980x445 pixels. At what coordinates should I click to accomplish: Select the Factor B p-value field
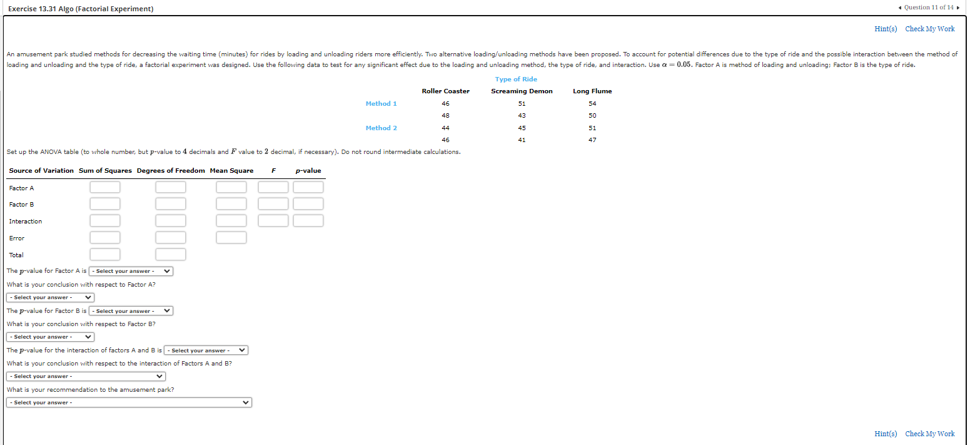click(x=308, y=203)
